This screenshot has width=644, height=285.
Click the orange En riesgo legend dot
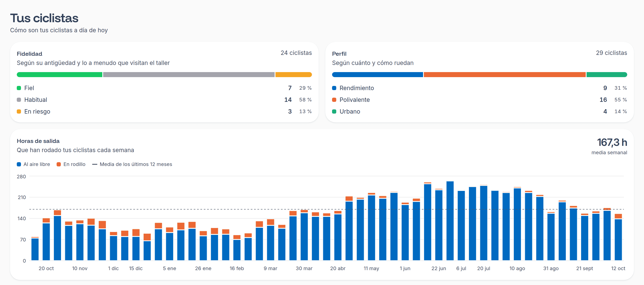(19, 111)
